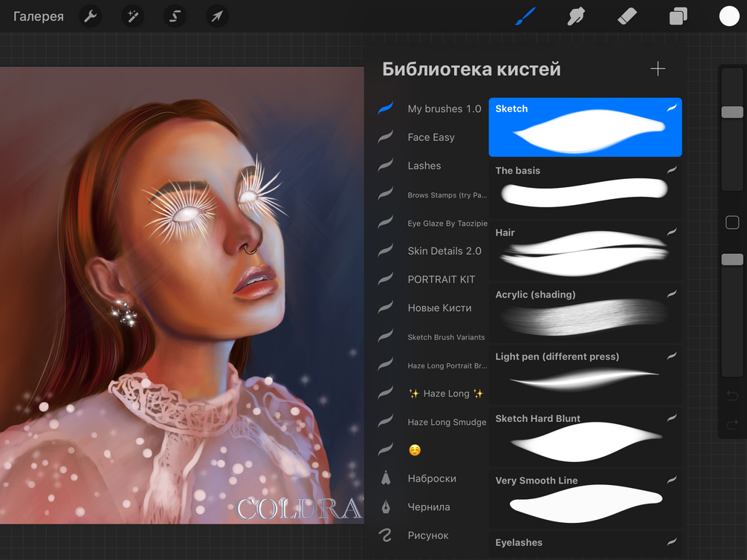
Task: Select the Brush tool
Action: point(526,16)
